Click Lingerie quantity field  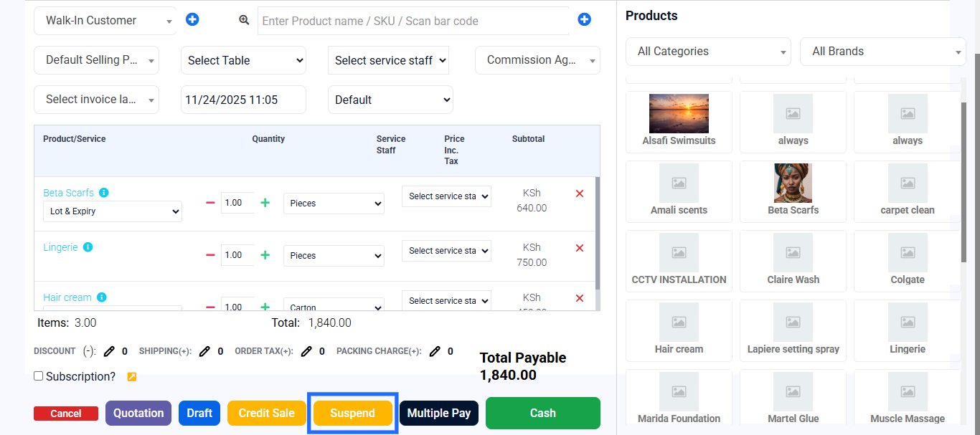237,255
